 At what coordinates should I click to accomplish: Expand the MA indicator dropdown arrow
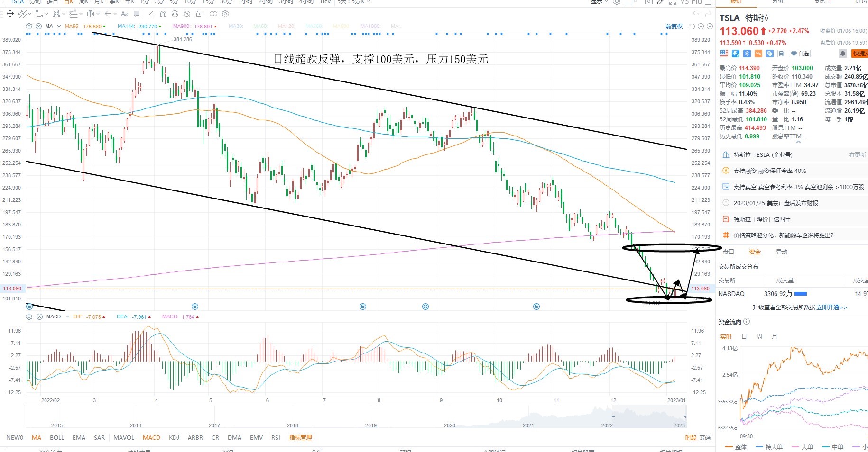pyautogui.click(x=59, y=26)
